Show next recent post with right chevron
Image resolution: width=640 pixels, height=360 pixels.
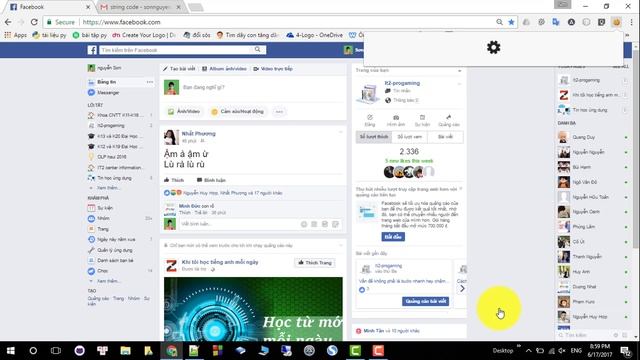462,289
